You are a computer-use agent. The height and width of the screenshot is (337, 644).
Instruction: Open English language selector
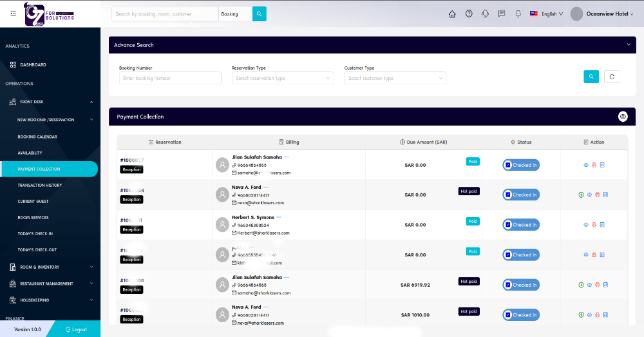coord(546,14)
